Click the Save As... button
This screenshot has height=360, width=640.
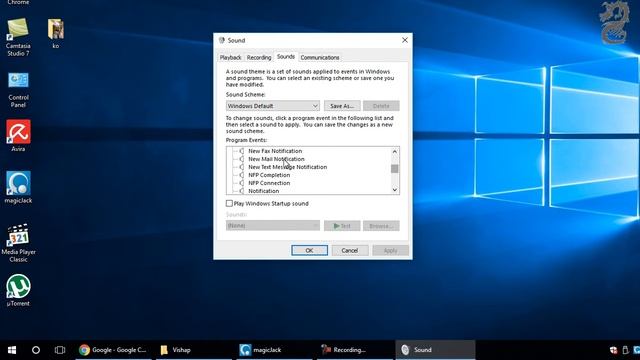tap(342, 106)
